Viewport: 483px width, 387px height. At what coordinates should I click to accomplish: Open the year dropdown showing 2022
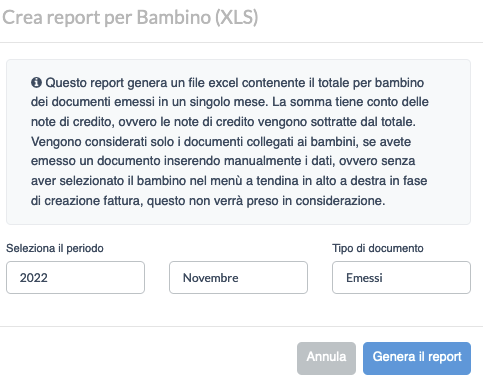[x=75, y=277]
